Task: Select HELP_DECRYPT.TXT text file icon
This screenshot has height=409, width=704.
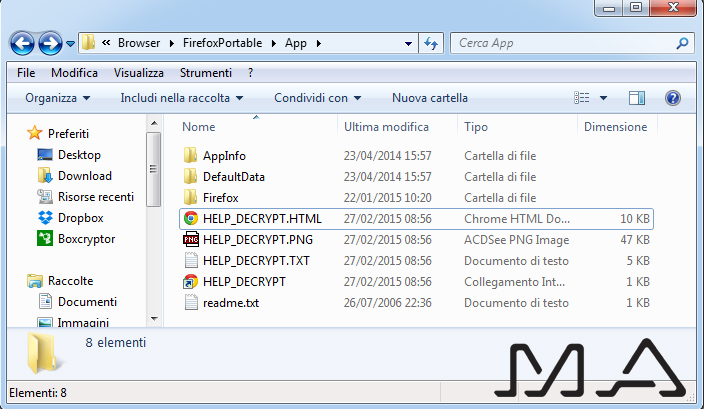Action: click(x=191, y=261)
